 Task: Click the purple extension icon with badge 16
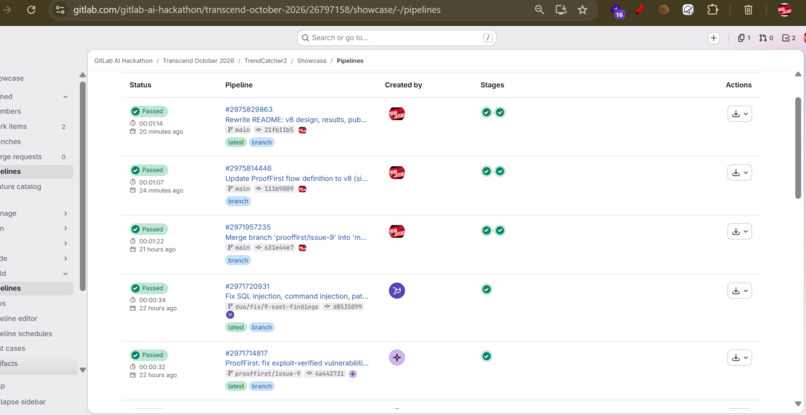(617, 11)
